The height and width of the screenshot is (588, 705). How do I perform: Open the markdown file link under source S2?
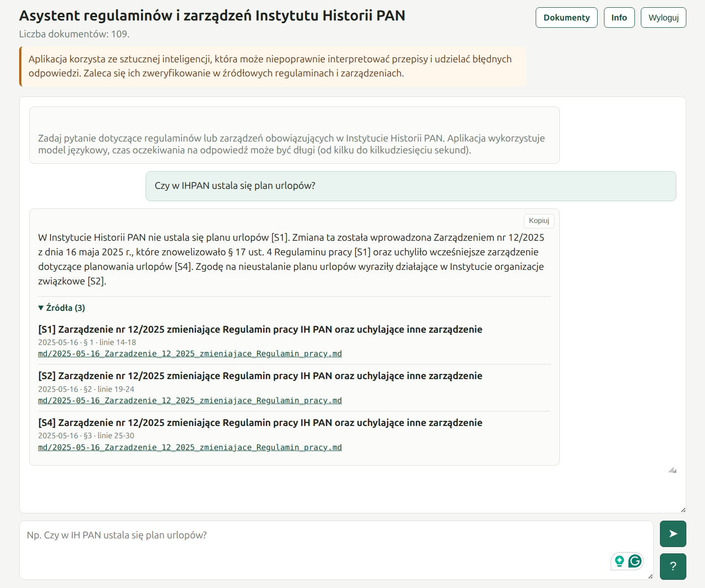tap(190, 401)
